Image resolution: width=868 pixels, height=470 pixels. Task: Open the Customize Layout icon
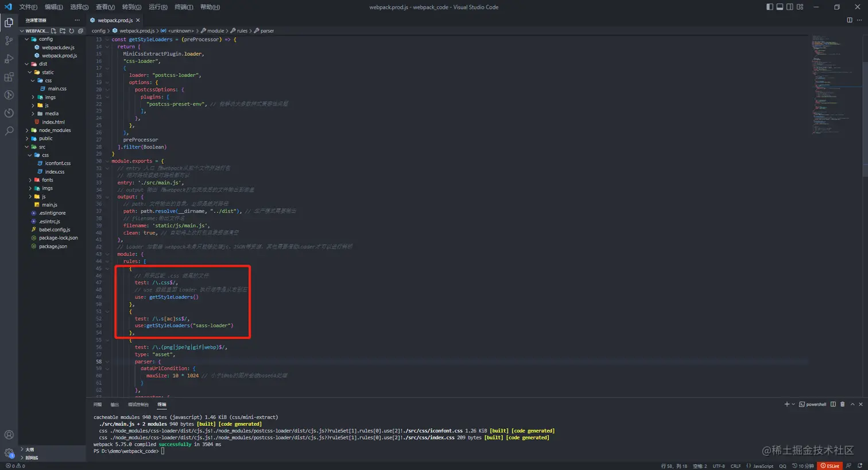(x=800, y=7)
